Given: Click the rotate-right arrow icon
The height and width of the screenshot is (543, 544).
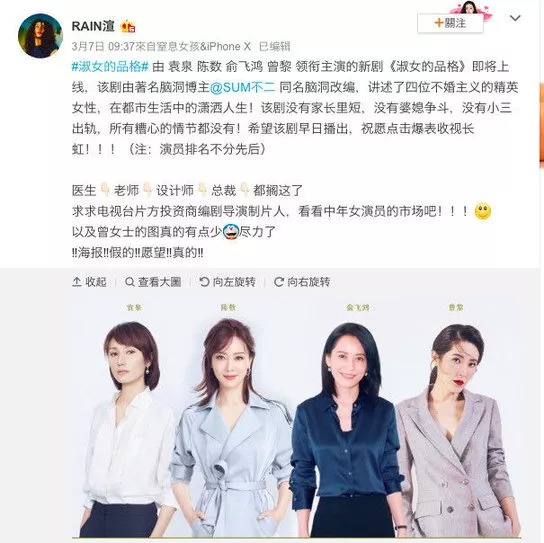Looking at the screenshot, I should (x=279, y=282).
